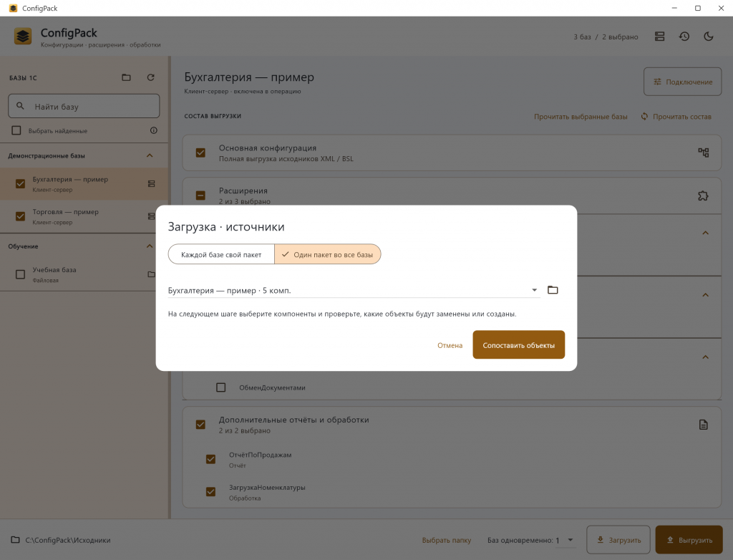733x560 pixels.
Task: Select the Каждой базе свой пакет option
Action: point(221,254)
